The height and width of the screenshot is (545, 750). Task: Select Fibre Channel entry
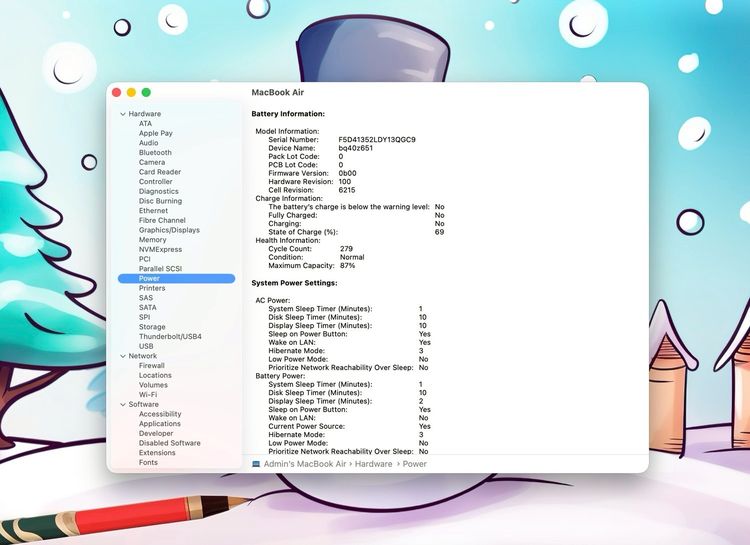pyautogui.click(x=162, y=220)
